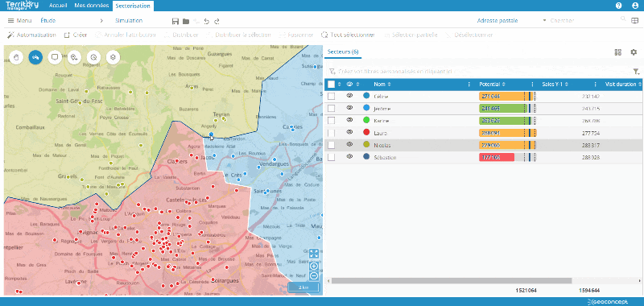Click the Étude breadcrumb
This screenshot has height=306, width=644.
coord(48,21)
